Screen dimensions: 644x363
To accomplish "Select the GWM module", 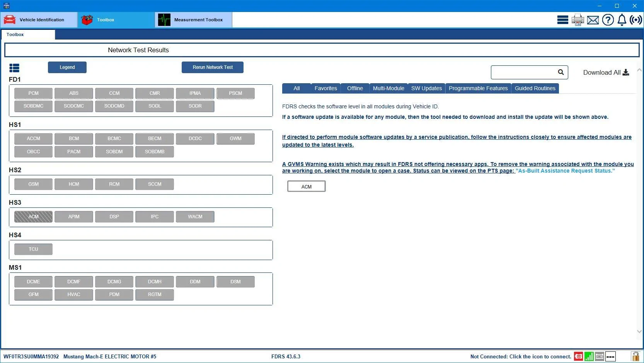I will [235, 139].
